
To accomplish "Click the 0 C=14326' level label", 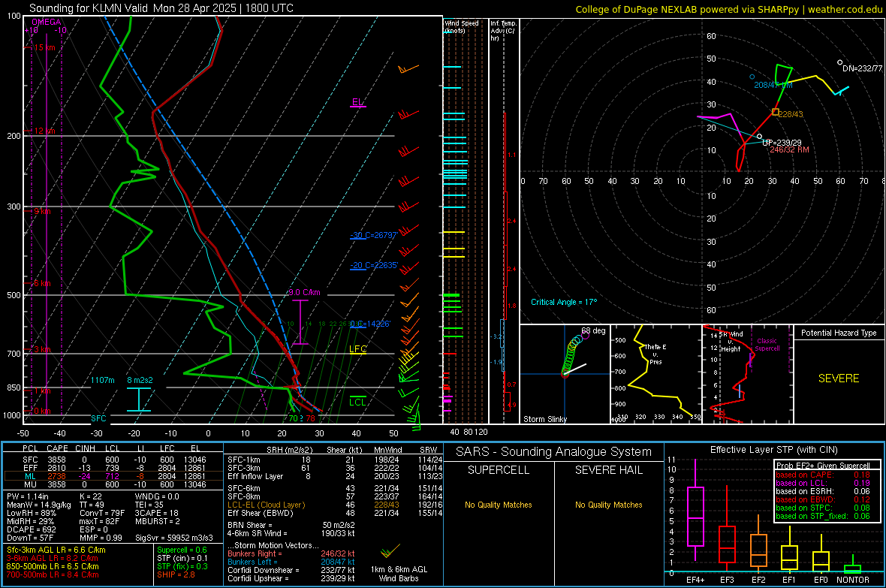I will click(x=370, y=324).
